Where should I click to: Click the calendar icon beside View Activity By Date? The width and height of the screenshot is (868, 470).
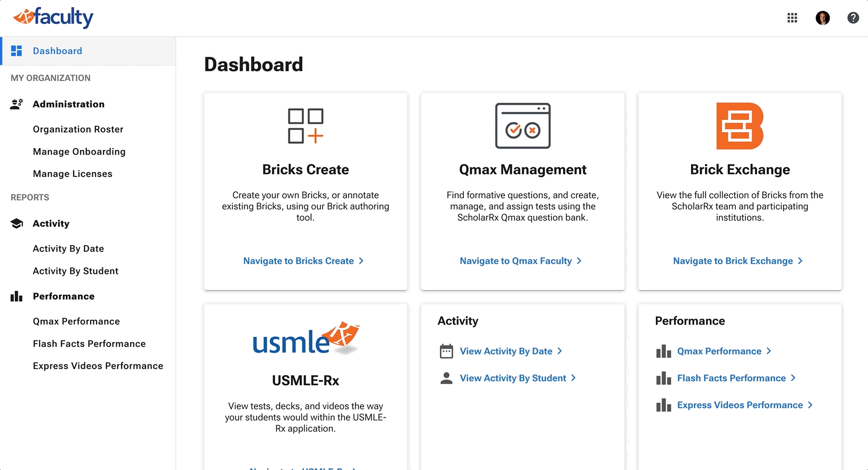446,351
